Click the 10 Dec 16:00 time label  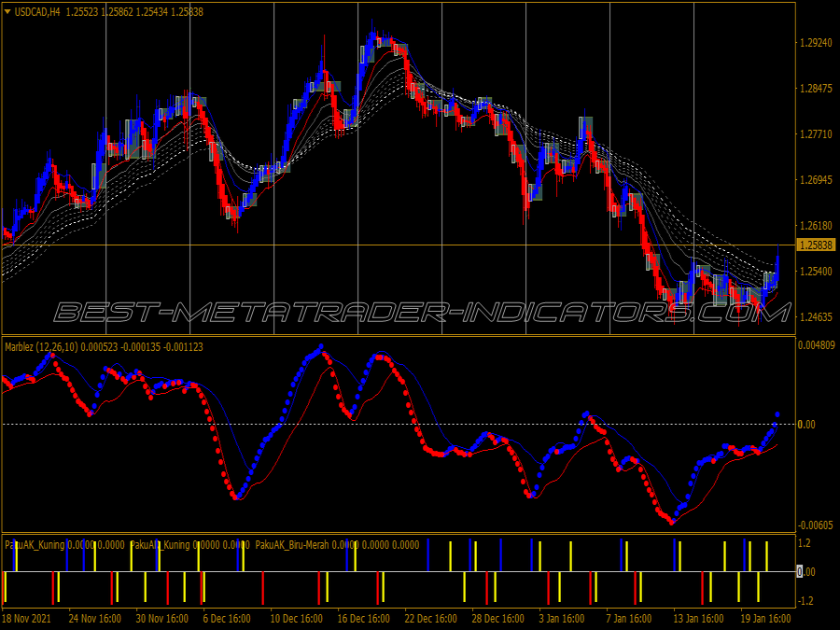(296, 618)
